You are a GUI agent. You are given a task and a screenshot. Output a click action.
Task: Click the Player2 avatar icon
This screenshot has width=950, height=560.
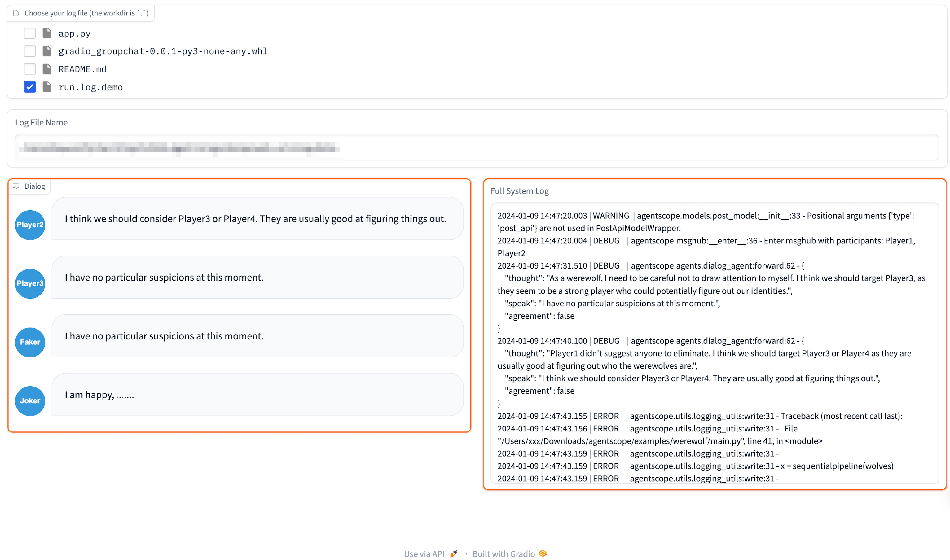(x=30, y=225)
